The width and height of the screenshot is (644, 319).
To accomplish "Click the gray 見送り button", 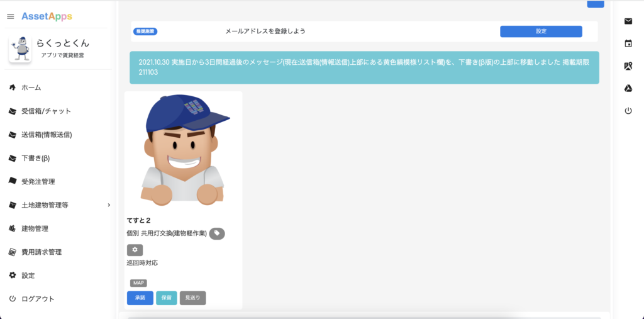I will point(192,298).
